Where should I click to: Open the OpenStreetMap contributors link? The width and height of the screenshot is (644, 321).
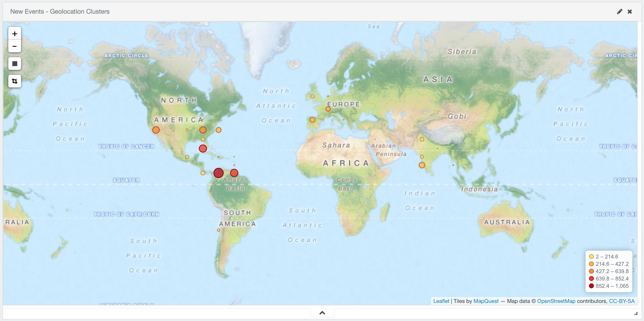pos(556,301)
